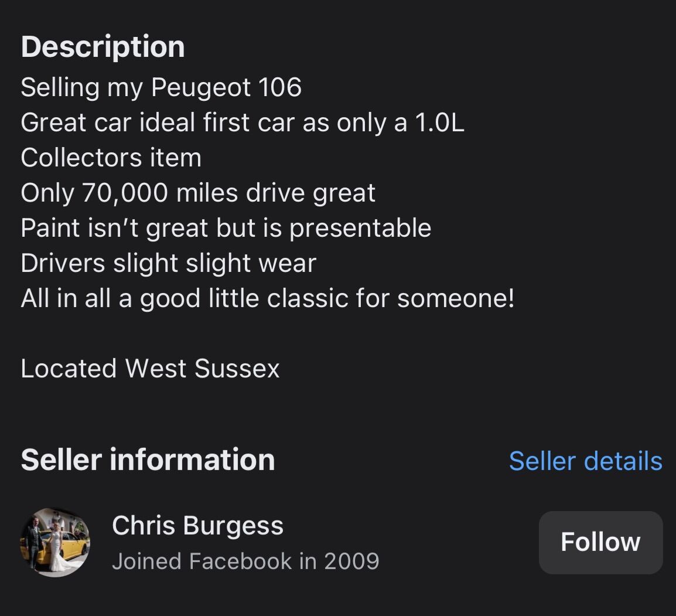Click the seller name Chris Burgess
The image size is (676, 616).
[197, 525]
